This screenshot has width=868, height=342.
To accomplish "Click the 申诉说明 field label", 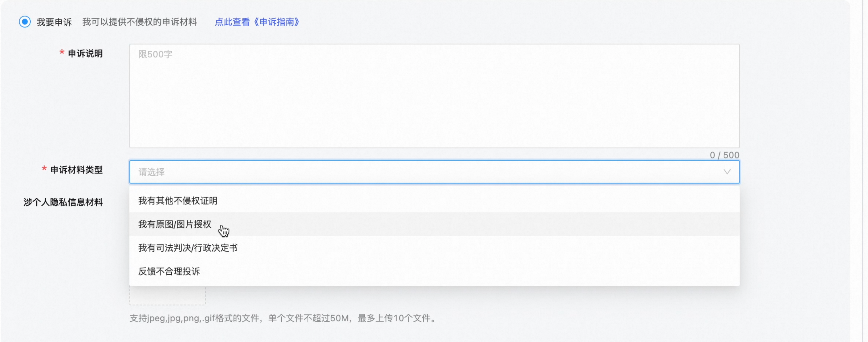I will point(85,53).
